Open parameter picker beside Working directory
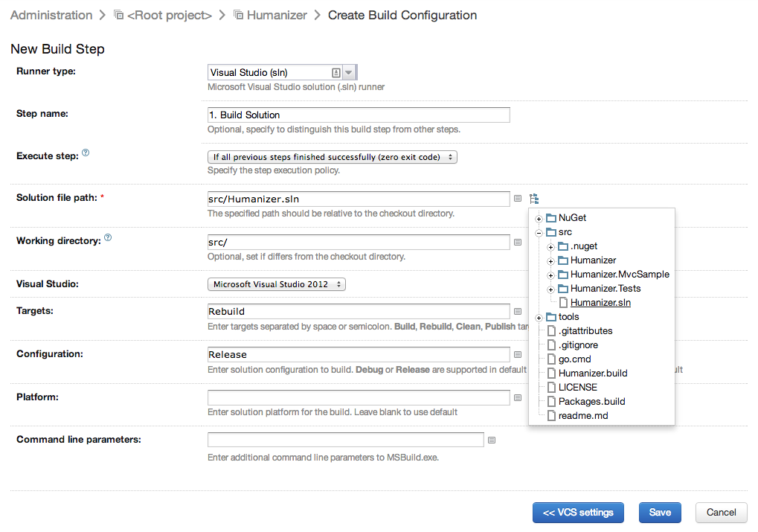Screen dimensions: 758x532 (518, 243)
